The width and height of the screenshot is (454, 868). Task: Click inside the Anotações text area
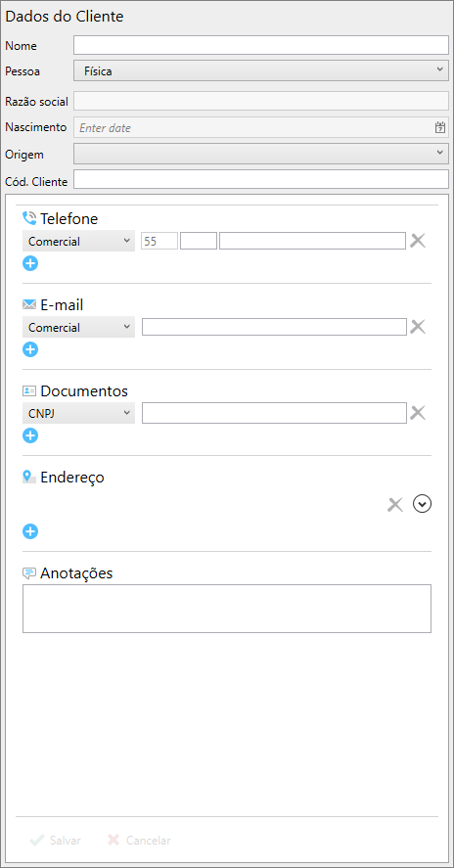tap(227, 609)
